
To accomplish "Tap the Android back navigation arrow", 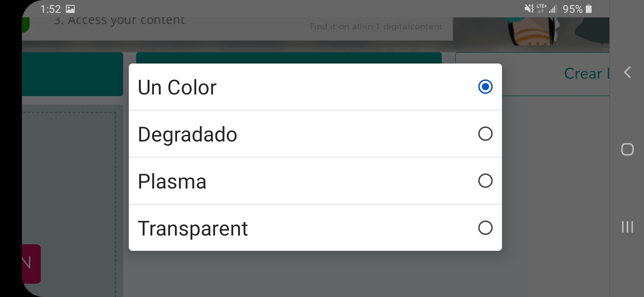I will tap(627, 73).
